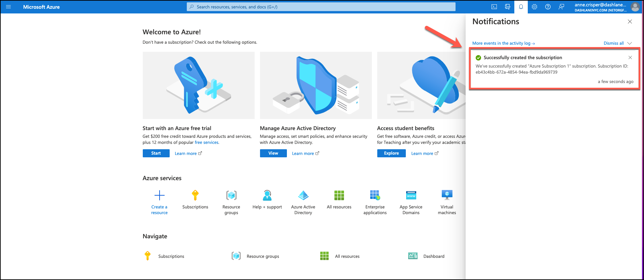Screen dimensions: 644x280
Task: Click the Active Directory shield illustration
Action: [x=316, y=85]
